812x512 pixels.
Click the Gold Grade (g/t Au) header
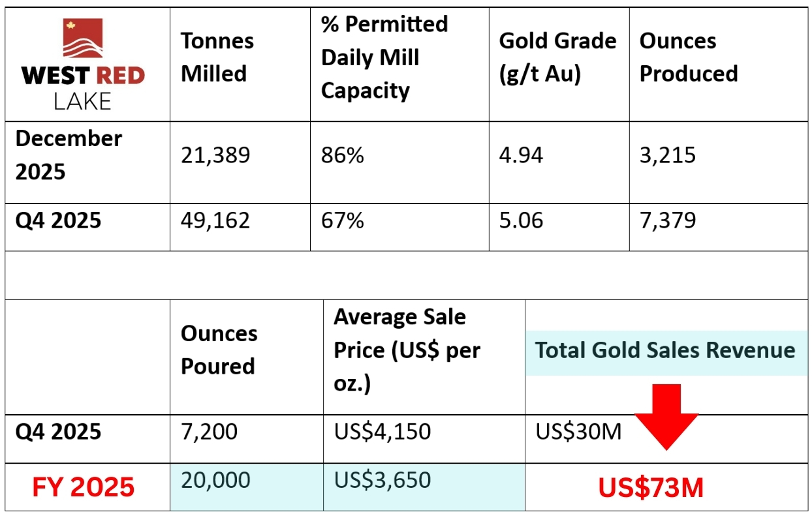click(x=557, y=57)
